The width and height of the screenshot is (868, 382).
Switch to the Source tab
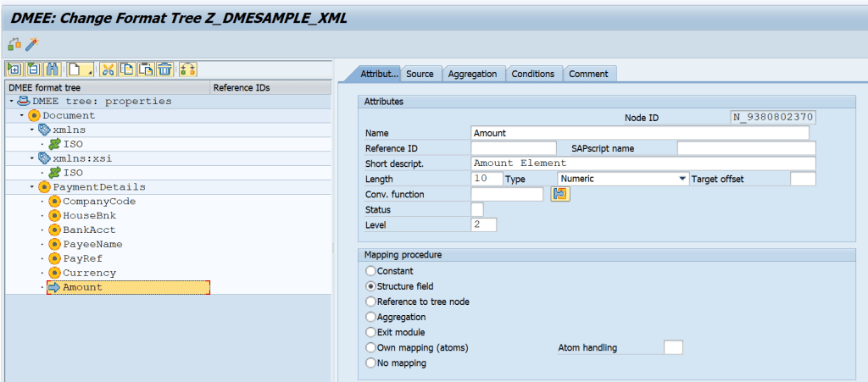pos(420,74)
